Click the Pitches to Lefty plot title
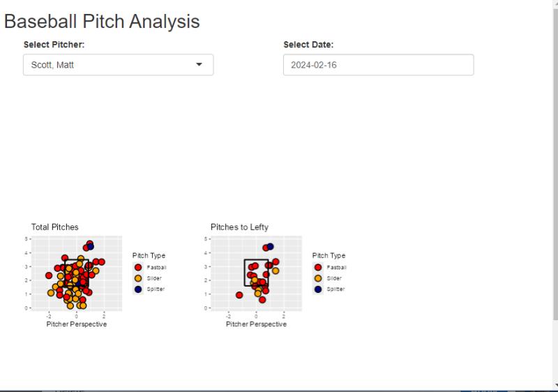The image size is (558, 392). tap(239, 227)
